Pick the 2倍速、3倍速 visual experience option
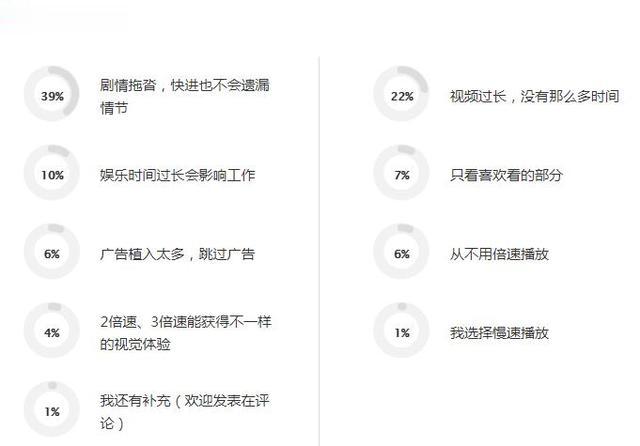Screen dimensions: 640x446 186,333
